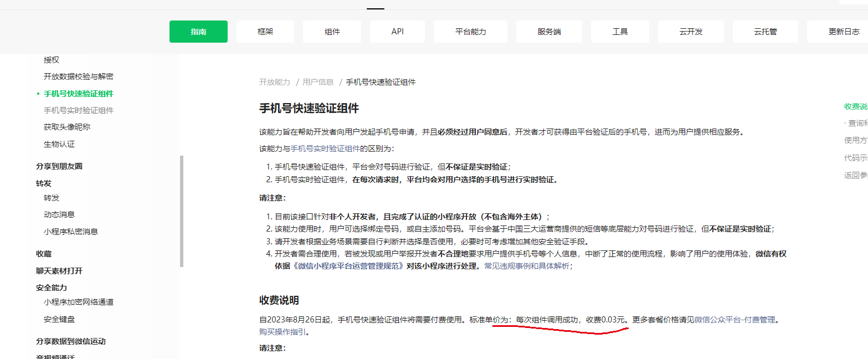Open 动态消息 in the sidebar

(59, 214)
